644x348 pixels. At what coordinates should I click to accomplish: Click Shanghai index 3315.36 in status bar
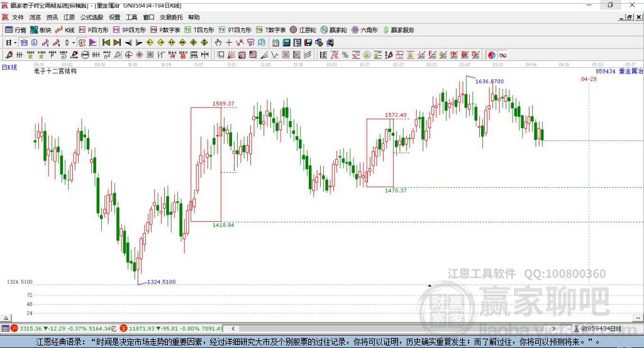(31, 329)
